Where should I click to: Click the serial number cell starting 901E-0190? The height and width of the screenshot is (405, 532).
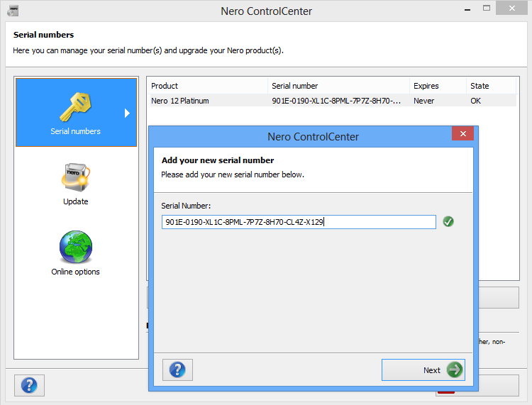point(336,101)
